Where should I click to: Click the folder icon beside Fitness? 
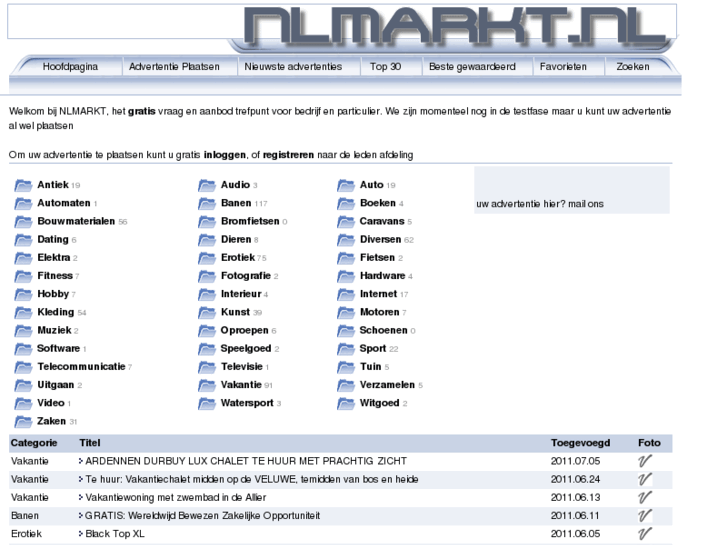pyautogui.click(x=23, y=276)
